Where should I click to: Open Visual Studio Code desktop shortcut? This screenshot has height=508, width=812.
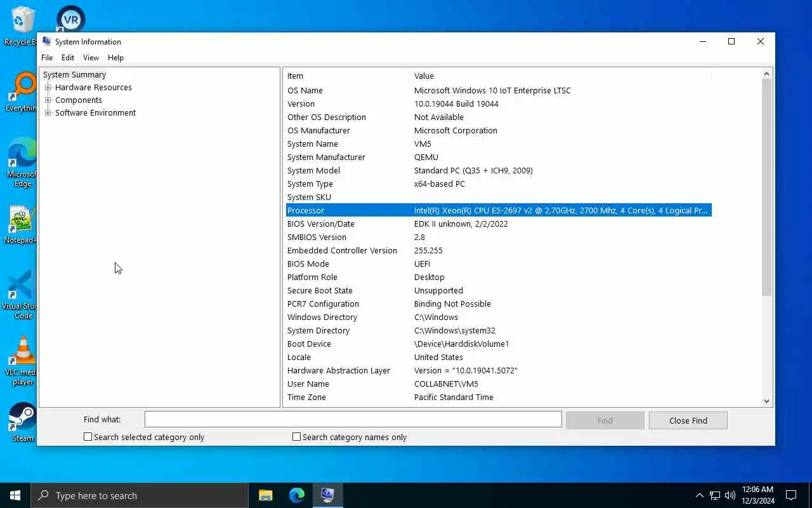click(20, 294)
